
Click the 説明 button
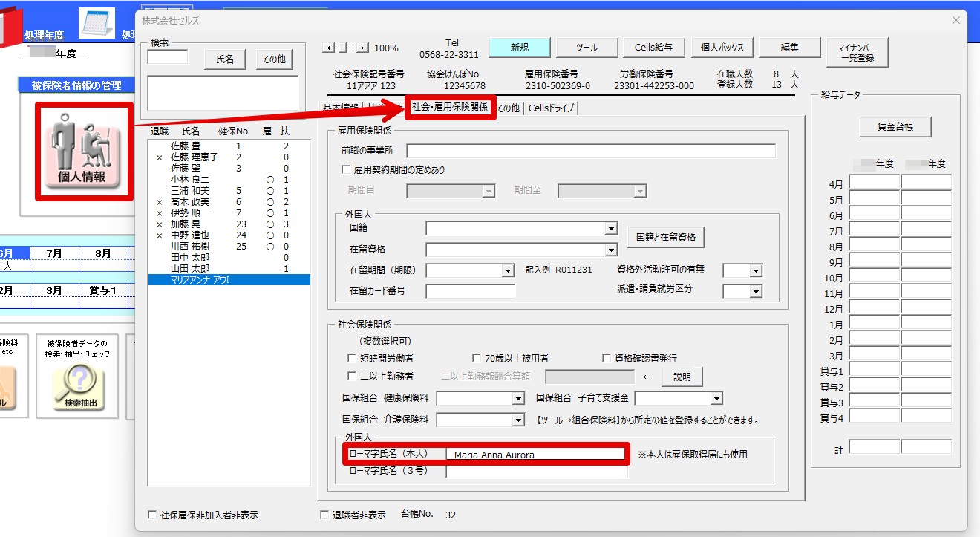(x=682, y=377)
